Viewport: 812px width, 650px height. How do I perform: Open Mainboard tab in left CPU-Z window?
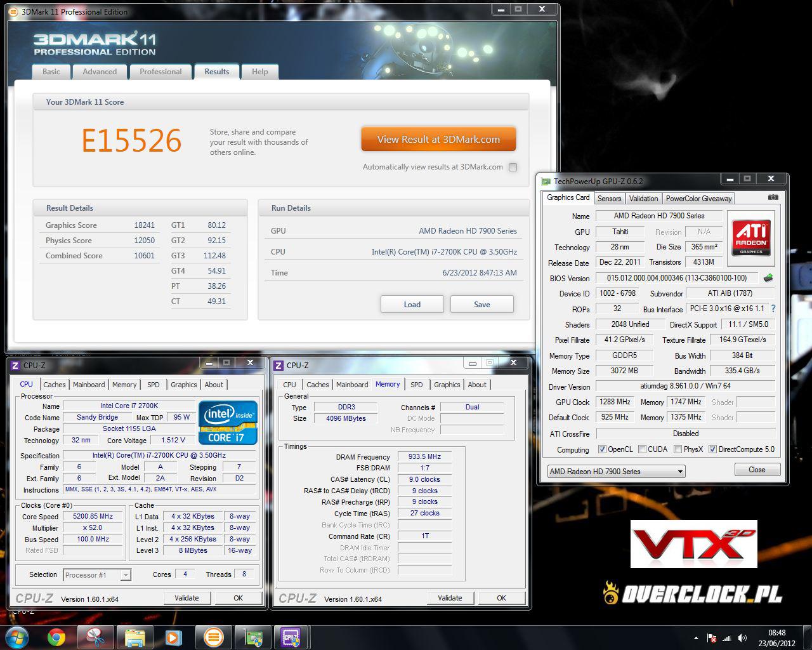point(89,385)
